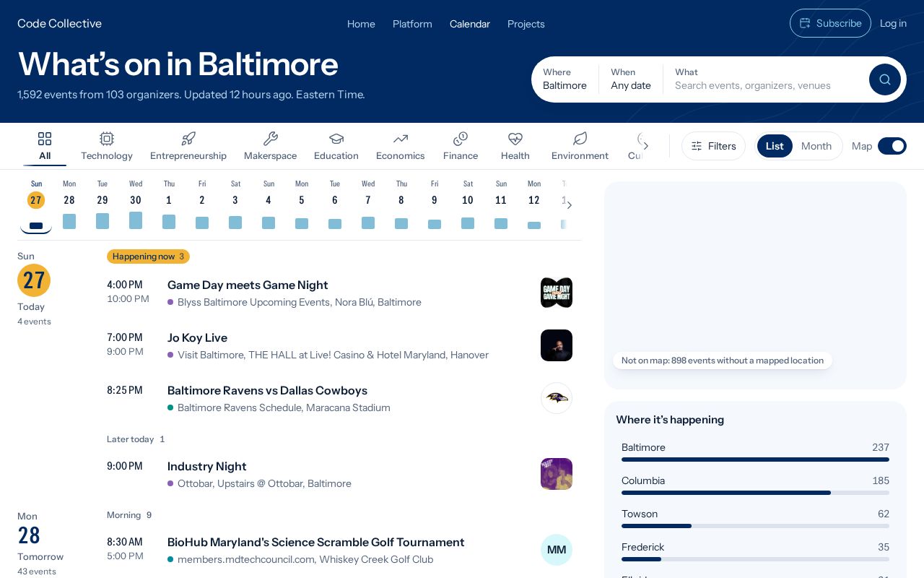Switch to List view
924x578 pixels.
click(x=775, y=146)
